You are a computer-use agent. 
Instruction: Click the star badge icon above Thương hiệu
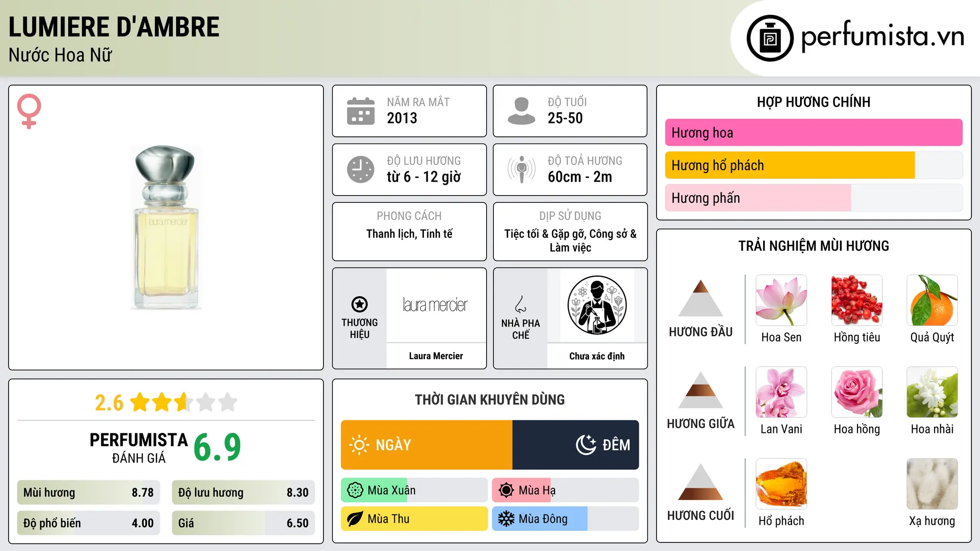[360, 304]
